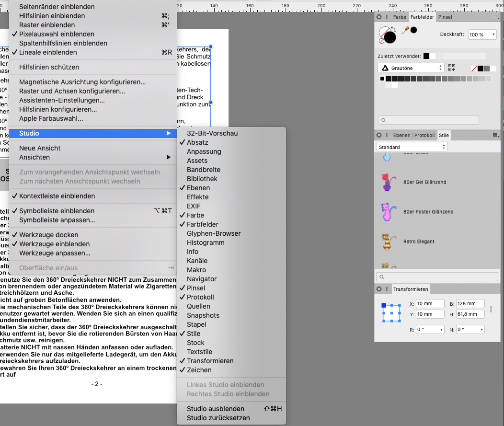Switch to the Protokoll tab
This screenshot has height=426, width=504.
tap(424, 135)
